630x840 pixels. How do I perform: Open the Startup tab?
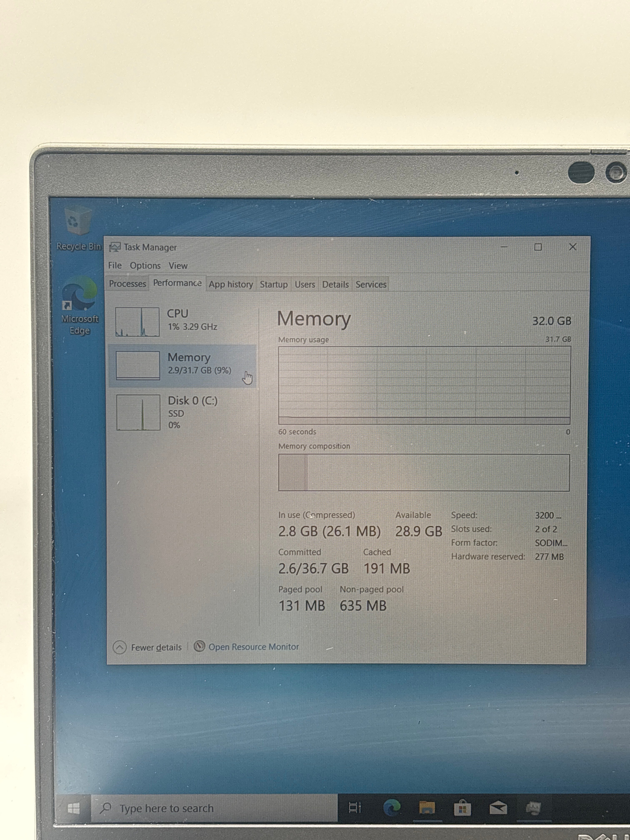coord(274,284)
